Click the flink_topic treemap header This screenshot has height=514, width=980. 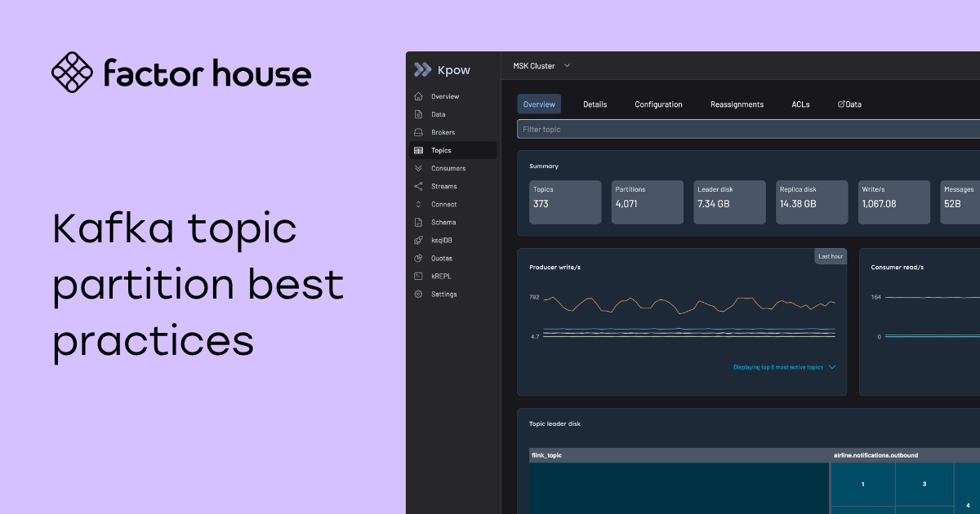coord(679,454)
